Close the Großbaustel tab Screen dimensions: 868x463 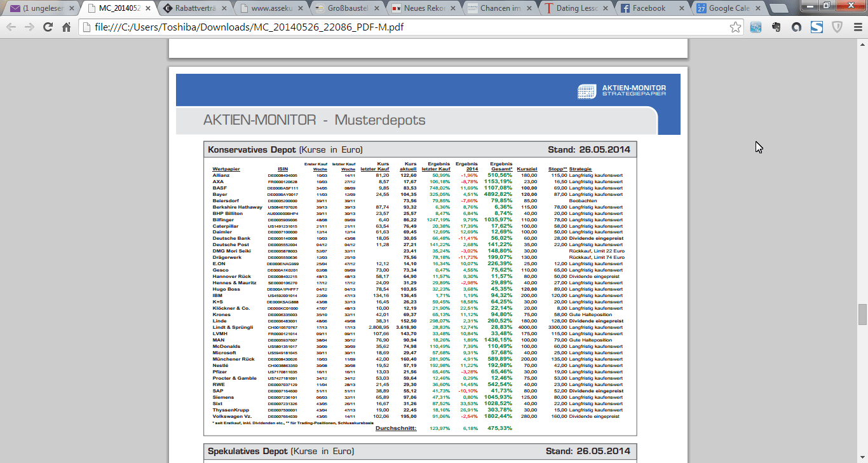tap(377, 8)
